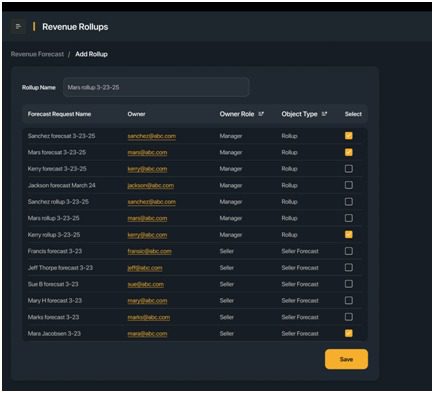Image resolution: width=434 pixels, height=393 pixels.
Task: Check the Marks forecast 3-23 checkbox
Action: coord(349,317)
